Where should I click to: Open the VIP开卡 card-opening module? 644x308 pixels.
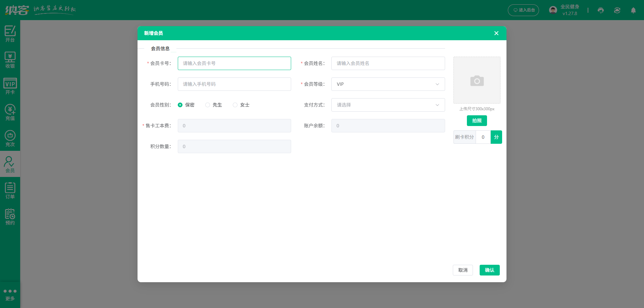pos(10,86)
